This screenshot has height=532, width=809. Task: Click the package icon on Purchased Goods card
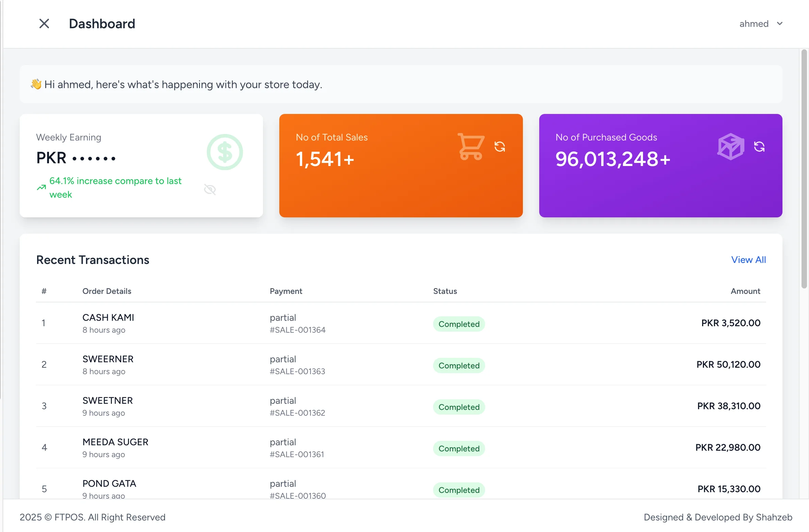tap(731, 146)
